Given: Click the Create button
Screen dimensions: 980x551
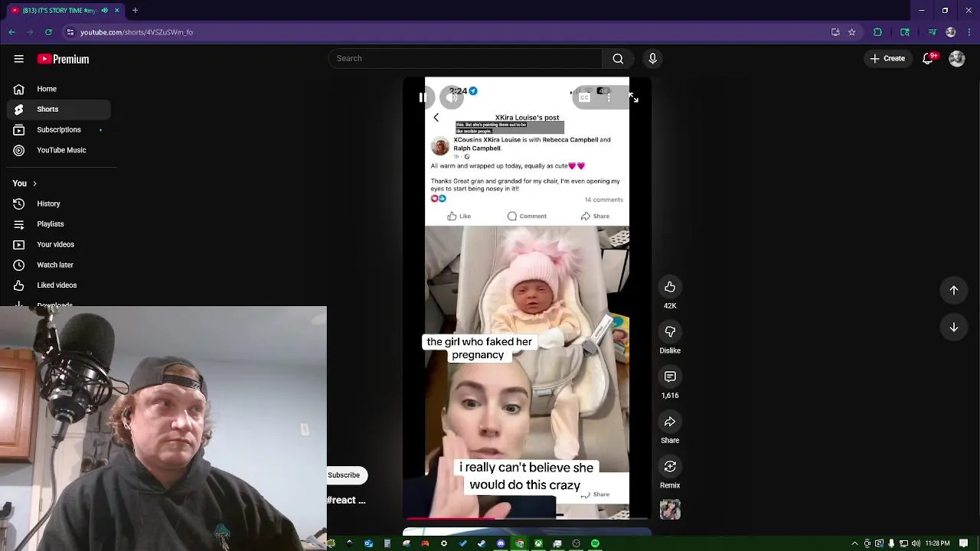Looking at the screenshot, I should coord(887,58).
